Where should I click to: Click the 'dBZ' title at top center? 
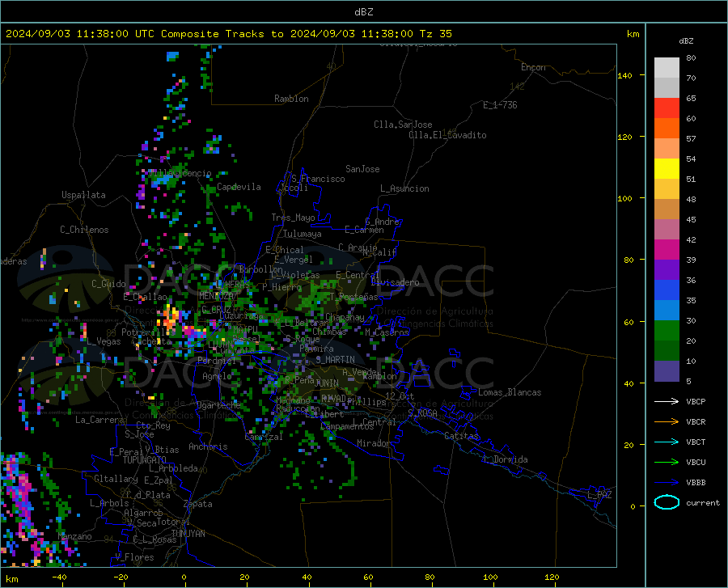coord(363,12)
